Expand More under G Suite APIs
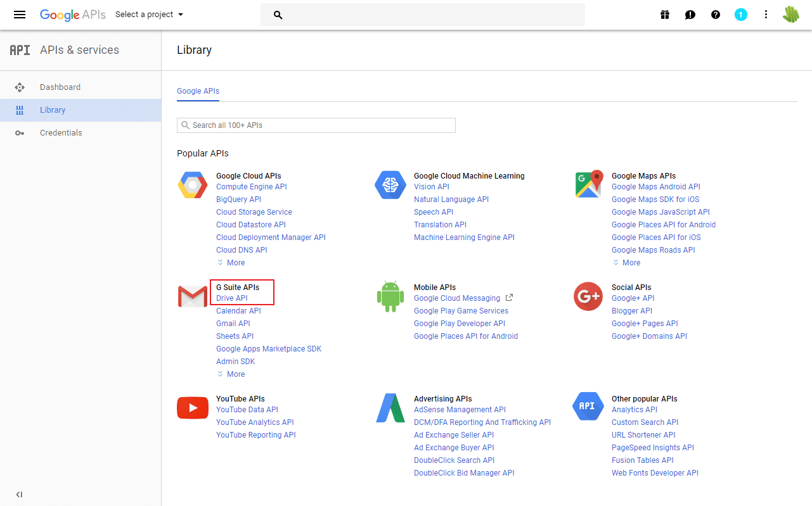812x506 pixels. pos(231,374)
